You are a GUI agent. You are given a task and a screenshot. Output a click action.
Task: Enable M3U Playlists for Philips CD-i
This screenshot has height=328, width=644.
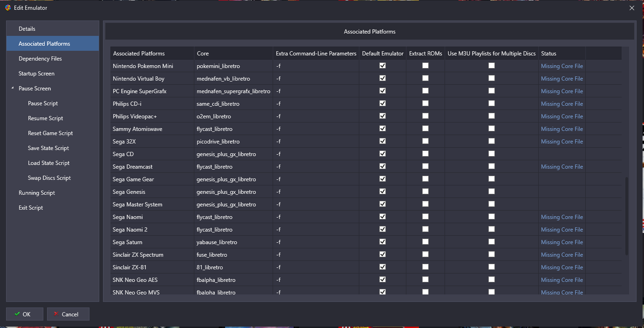pyautogui.click(x=492, y=103)
